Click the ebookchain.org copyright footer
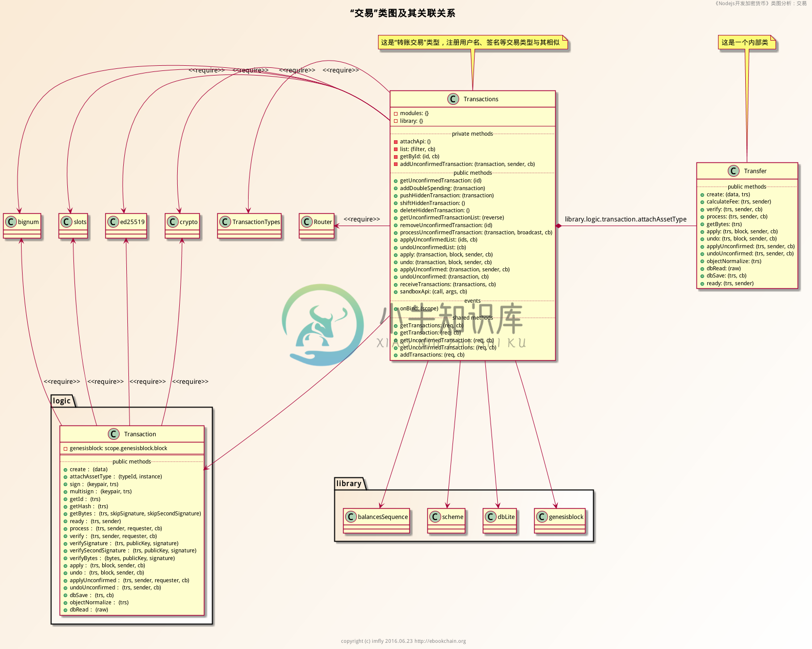Viewport: 812px width, 649px height. click(403, 641)
